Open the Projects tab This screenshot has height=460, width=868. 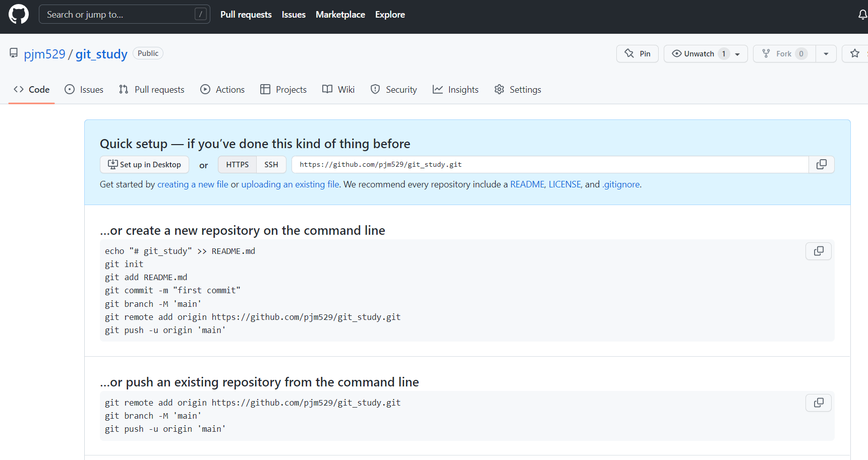tap(283, 89)
